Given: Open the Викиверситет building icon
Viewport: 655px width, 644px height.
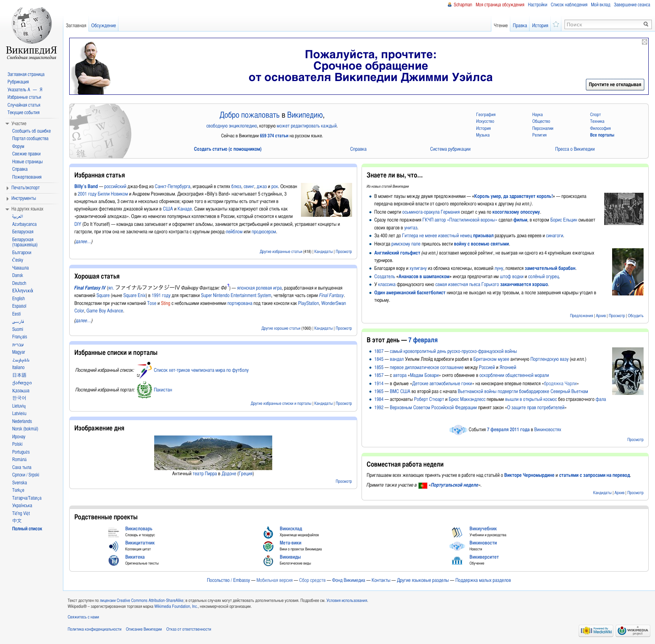Looking at the screenshot, I should (457, 560).
